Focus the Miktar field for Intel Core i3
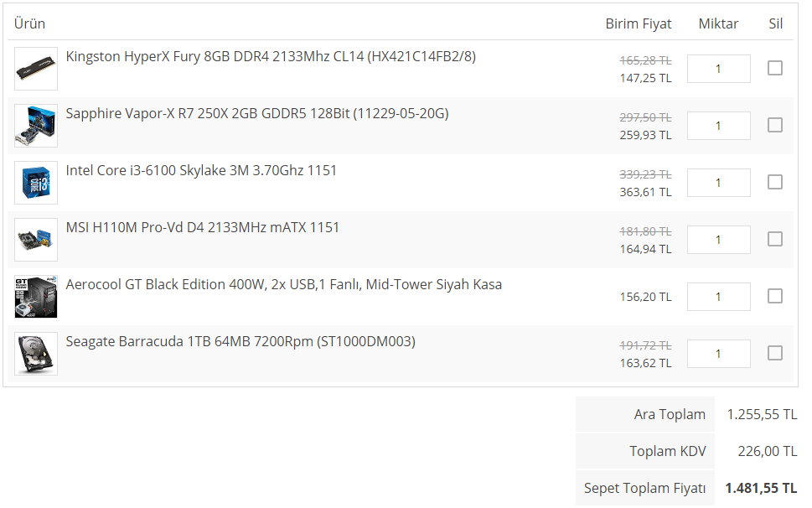The height and width of the screenshot is (508, 812). 718,183
